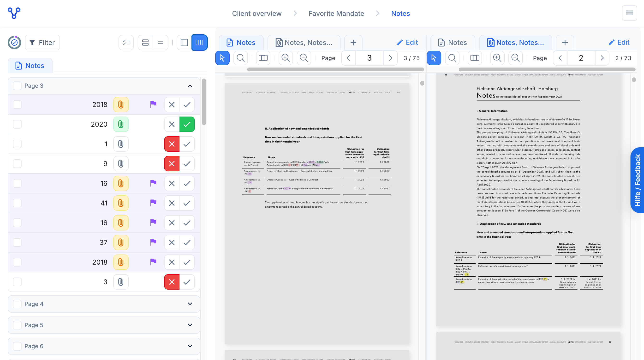Zoom in on left document viewer

tap(286, 58)
